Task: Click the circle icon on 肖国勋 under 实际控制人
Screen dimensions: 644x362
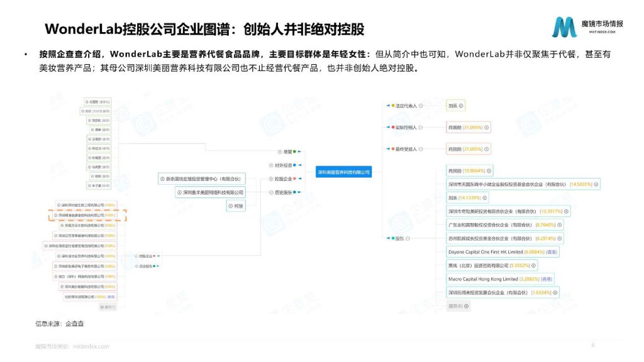Action: (487, 128)
